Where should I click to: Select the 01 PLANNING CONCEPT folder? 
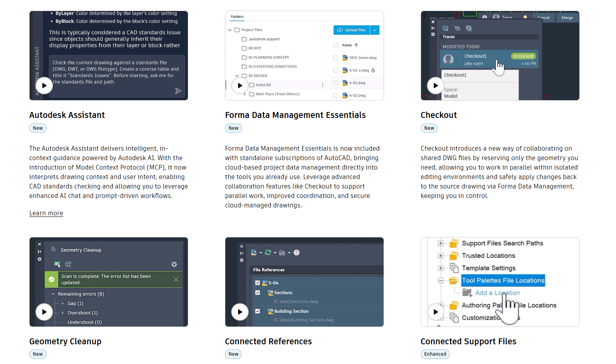[x=268, y=57]
